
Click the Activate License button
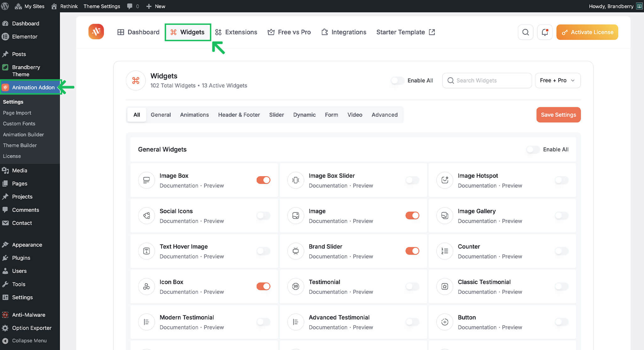pyautogui.click(x=587, y=32)
